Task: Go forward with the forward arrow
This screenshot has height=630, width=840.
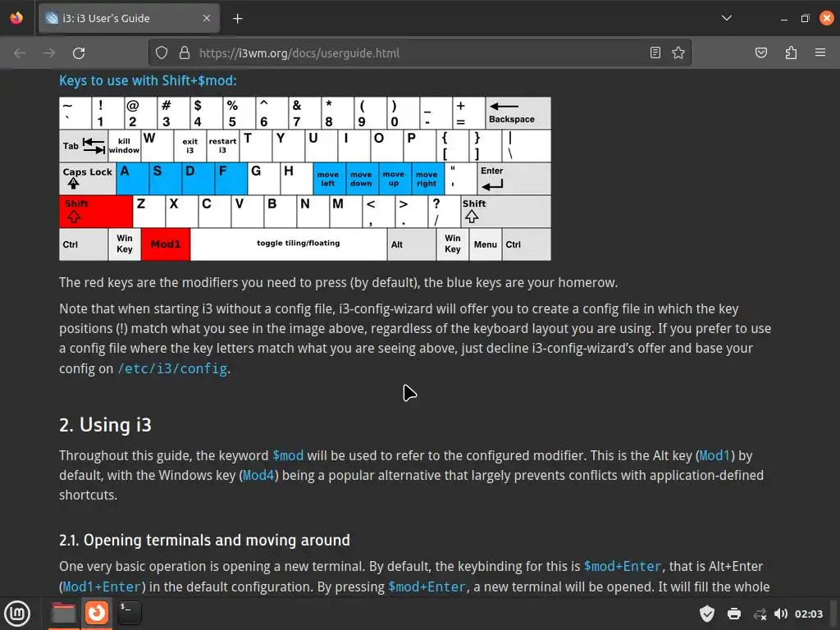Action: point(49,53)
